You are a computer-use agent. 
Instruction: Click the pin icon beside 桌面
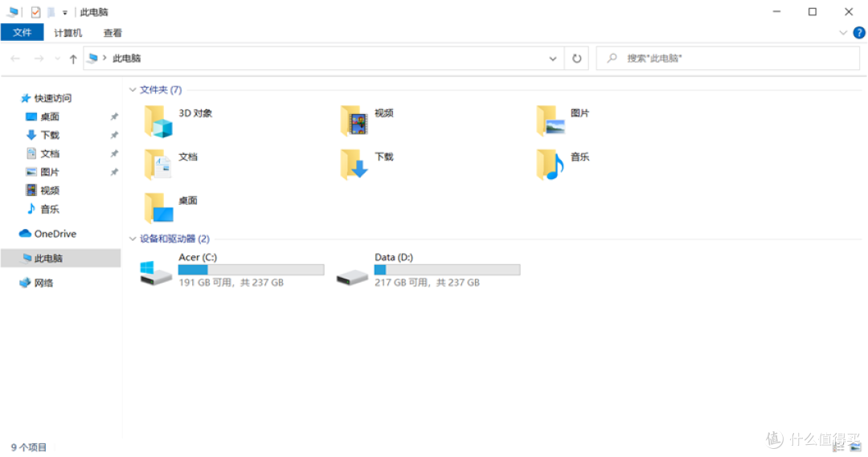[x=114, y=116]
